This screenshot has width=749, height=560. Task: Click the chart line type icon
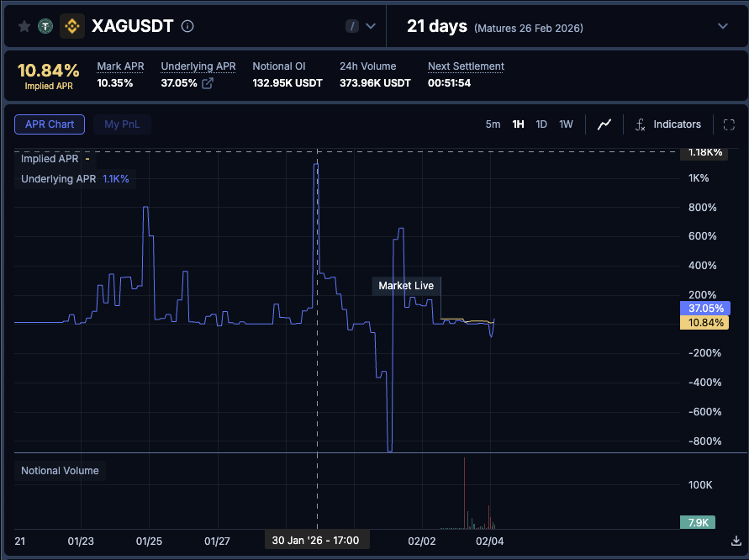604,124
